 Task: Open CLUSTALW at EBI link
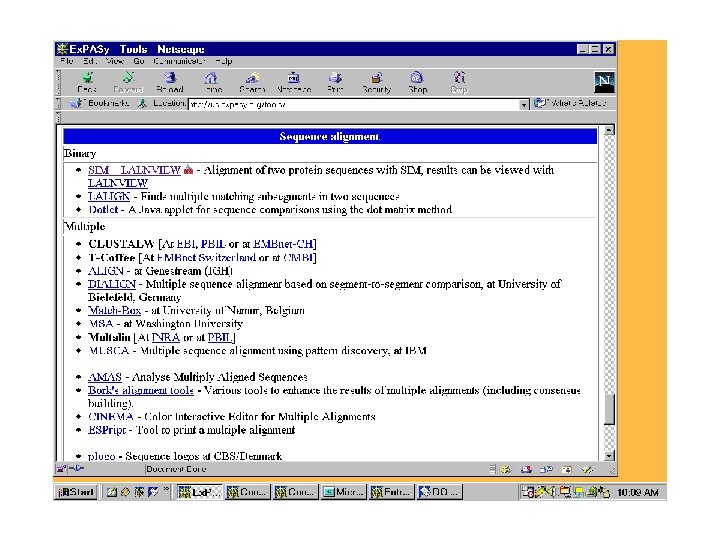pos(186,244)
